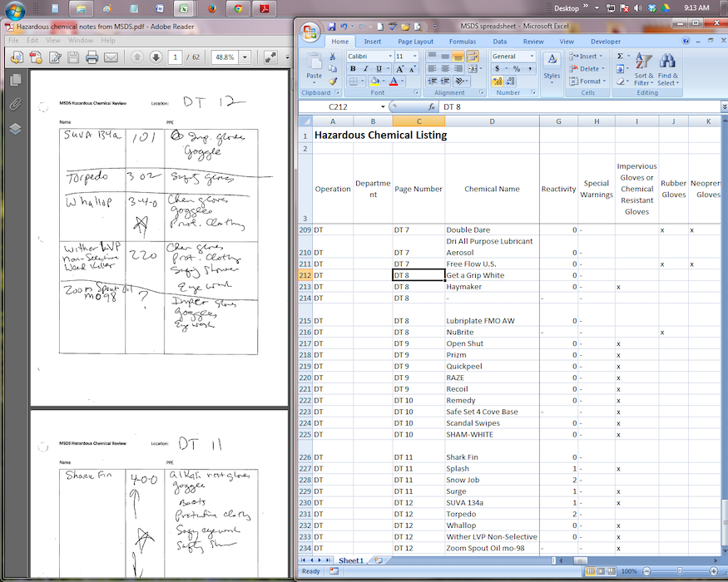Viewport: 728px width, 582px height.
Task: Click the Fill Color paint bucket
Action: 374,81
